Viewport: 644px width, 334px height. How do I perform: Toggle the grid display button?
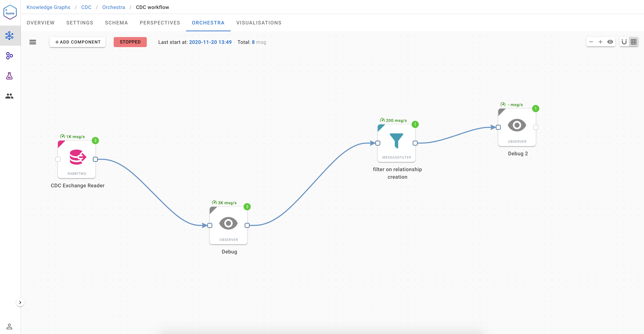[x=634, y=42]
